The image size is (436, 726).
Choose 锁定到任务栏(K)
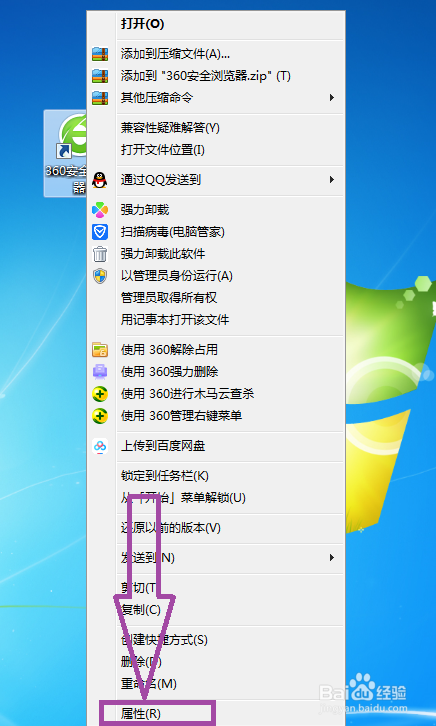click(x=165, y=476)
